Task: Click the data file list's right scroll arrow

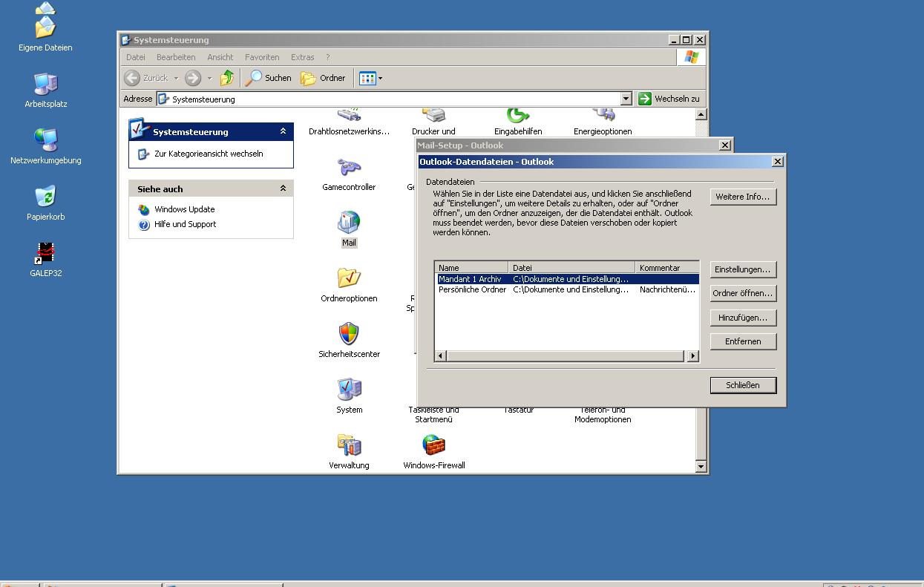Action: pyautogui.click(x=692, y=356)
